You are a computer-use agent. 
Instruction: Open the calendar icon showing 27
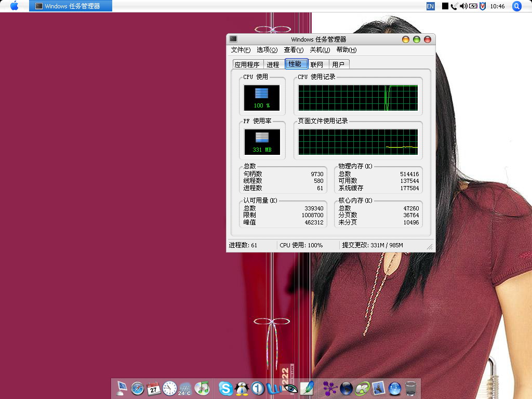point(153,388)
